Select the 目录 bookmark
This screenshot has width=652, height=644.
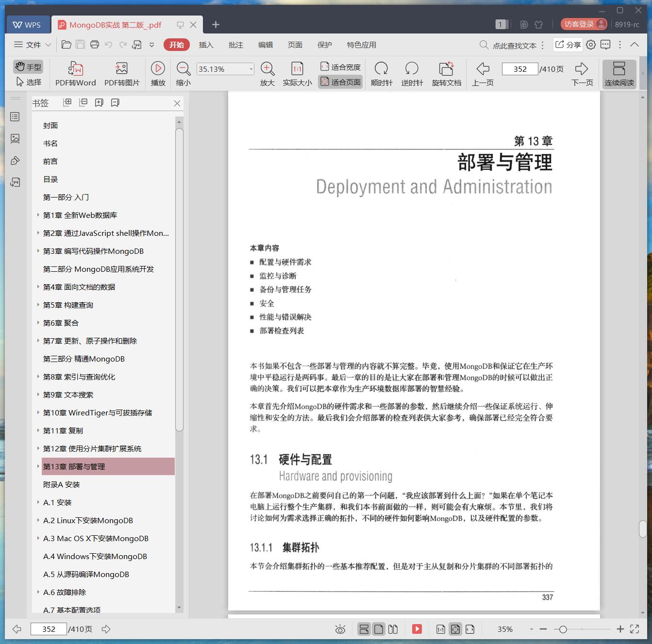pos(50,179)
